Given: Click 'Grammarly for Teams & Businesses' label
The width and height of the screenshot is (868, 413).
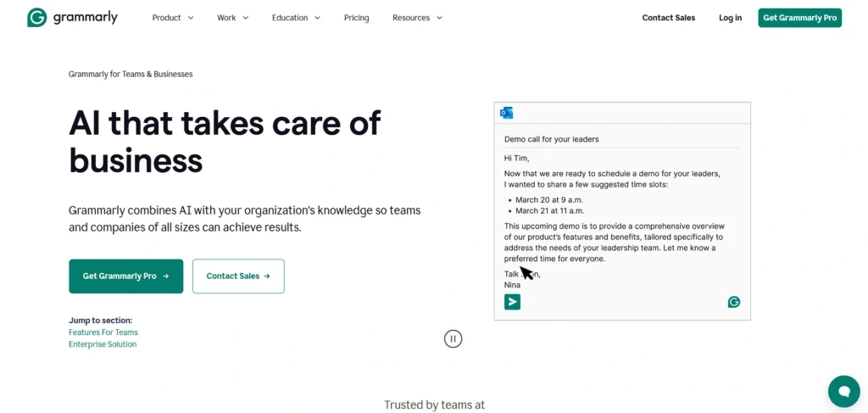Looking at the screenshot, I should pos(131,74).
